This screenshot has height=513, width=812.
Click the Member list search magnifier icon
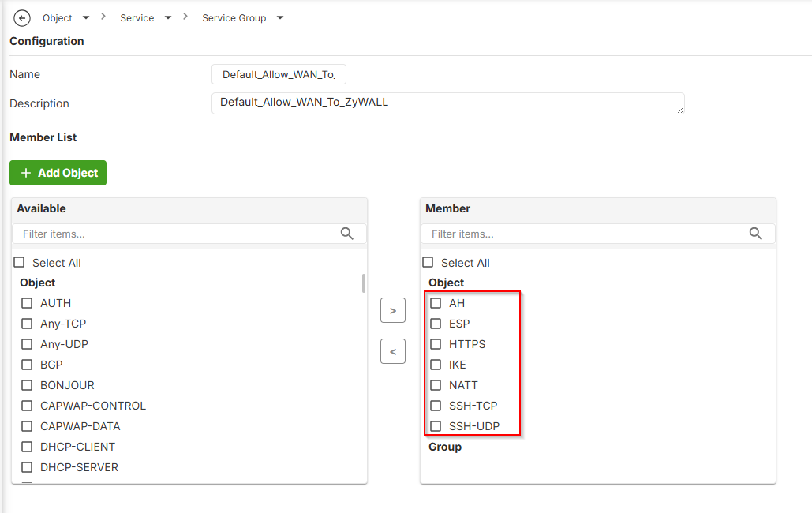click(756, 233)
